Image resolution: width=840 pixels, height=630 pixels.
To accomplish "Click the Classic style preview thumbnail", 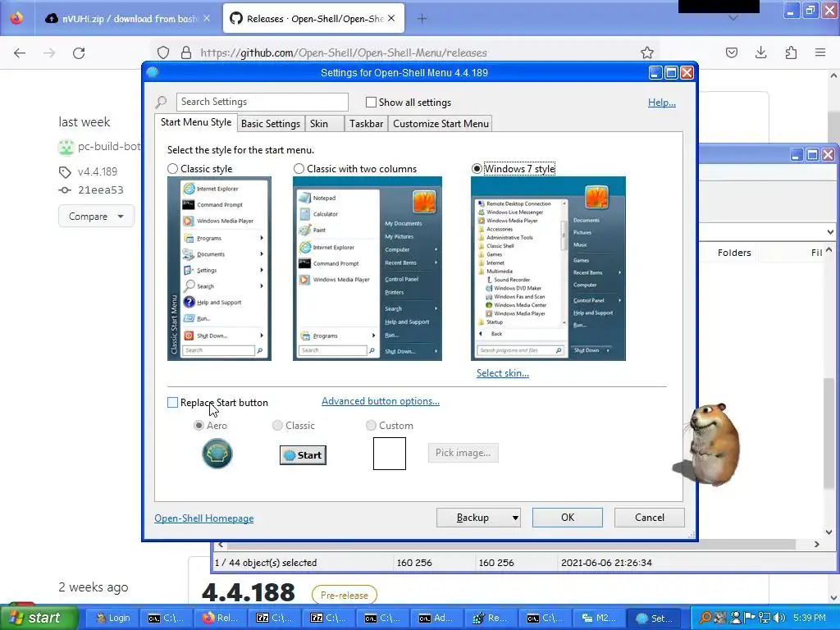I will (219, 268).
